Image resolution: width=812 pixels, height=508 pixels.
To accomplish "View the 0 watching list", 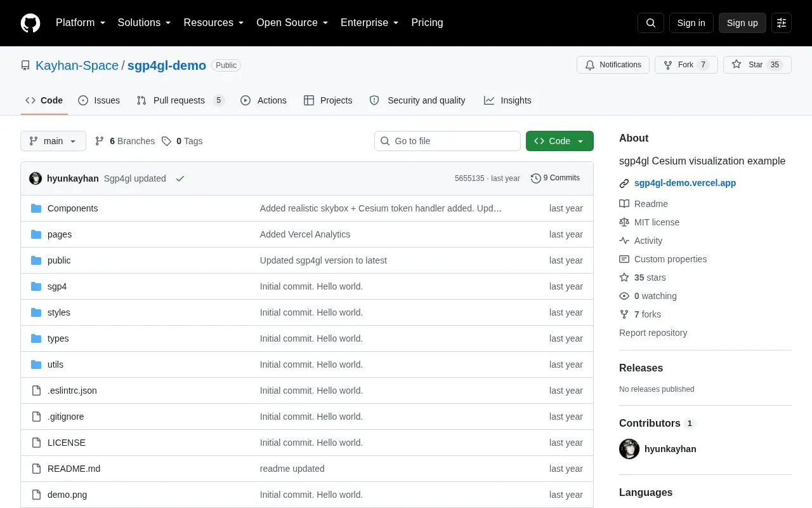I will pyautogui.click(x=648, y=296).
